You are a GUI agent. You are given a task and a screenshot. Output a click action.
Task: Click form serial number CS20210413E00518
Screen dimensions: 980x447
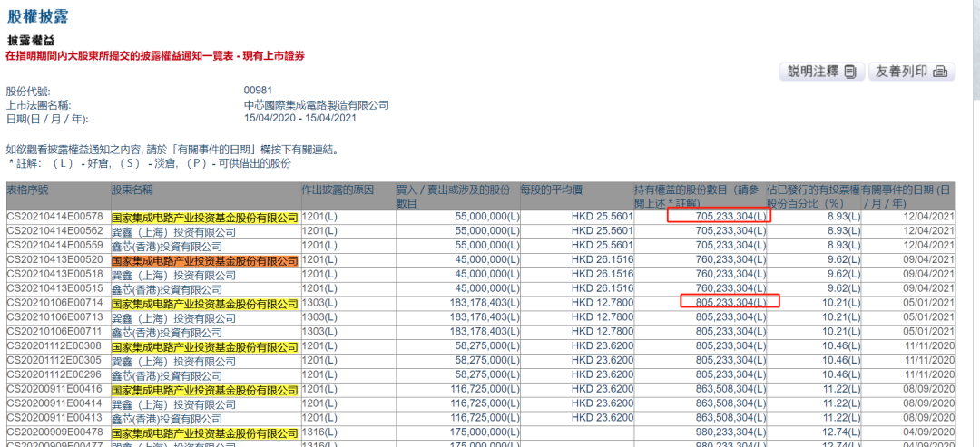tap(54, 274)
